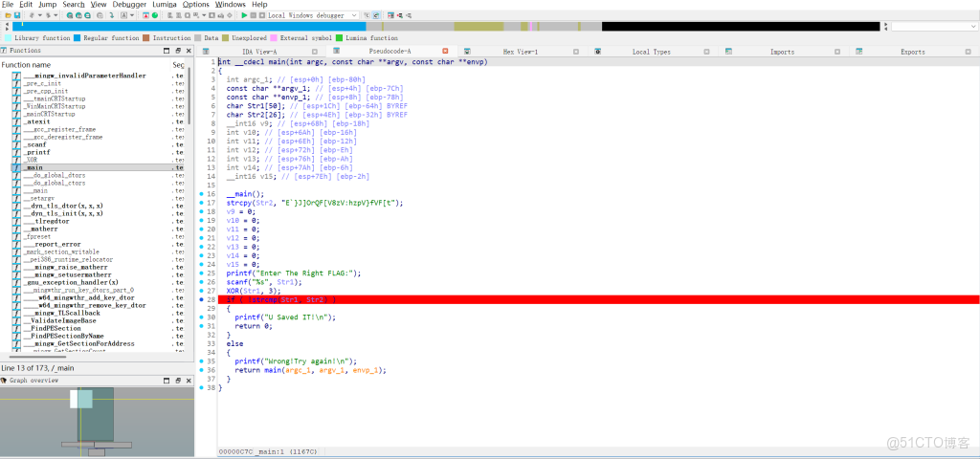Click the breakpoint dot on line 35
This screenshot has height=459, width=980.
[201, 361]
